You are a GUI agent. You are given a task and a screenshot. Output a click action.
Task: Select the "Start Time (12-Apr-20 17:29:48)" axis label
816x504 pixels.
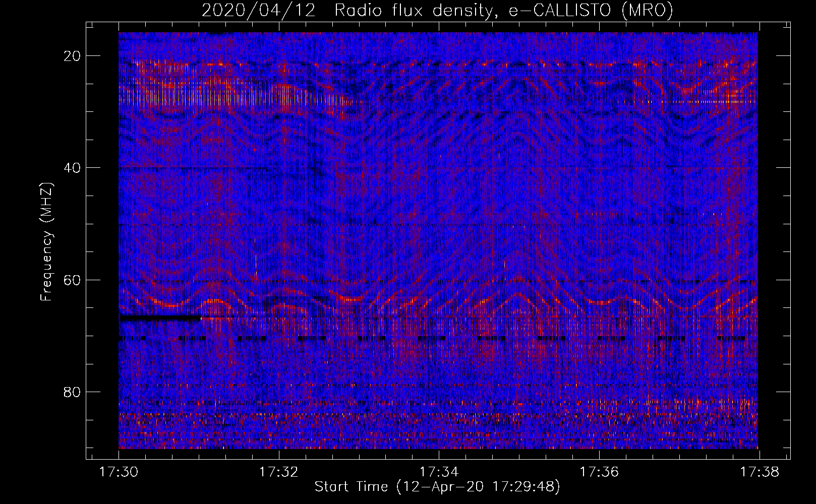point(437,487)
